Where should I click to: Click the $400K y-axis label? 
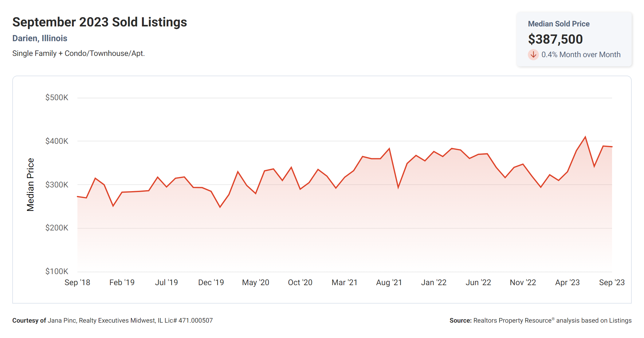pyautogui.click(x=57, y=141)
